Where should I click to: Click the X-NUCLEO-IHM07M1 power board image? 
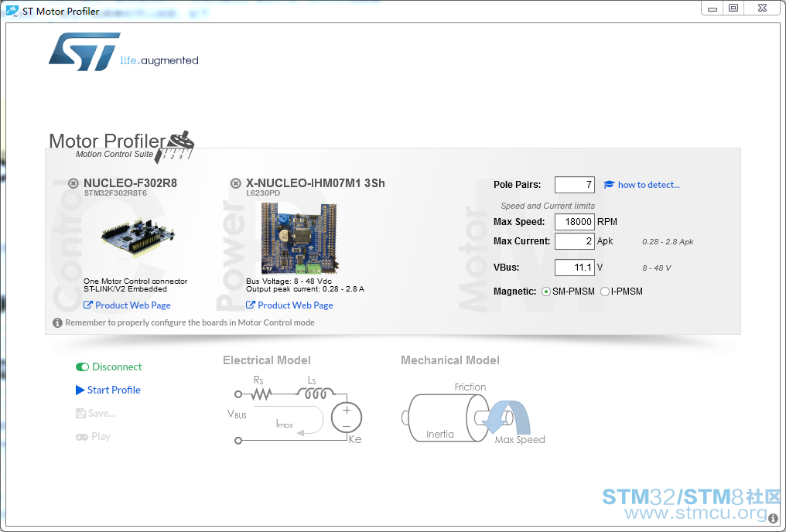click(299, 238)
